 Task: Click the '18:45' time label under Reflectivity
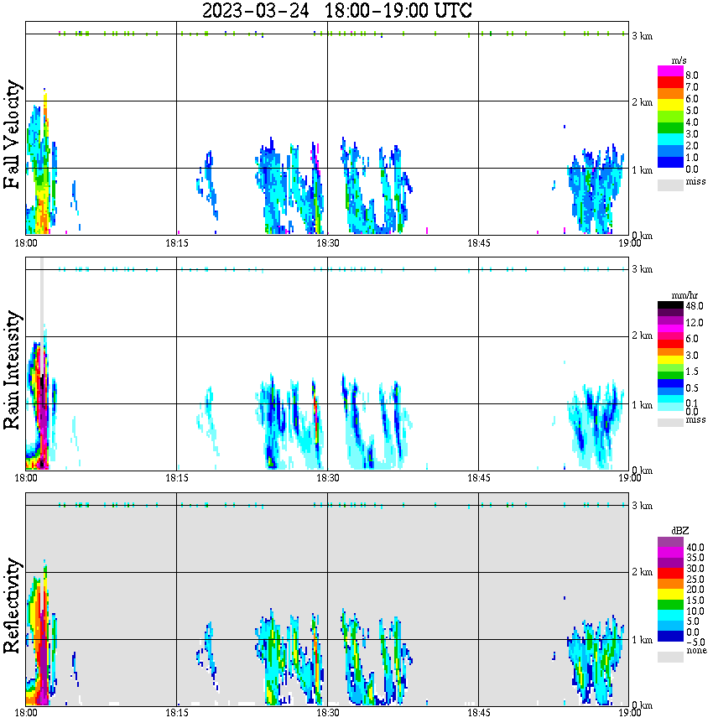pyautogui.click(x=478, y=713)
